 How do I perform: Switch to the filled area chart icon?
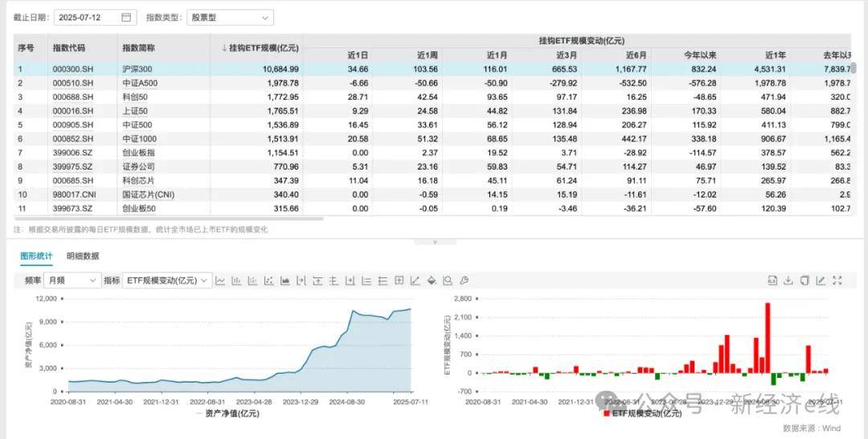[x=285, y=281]
